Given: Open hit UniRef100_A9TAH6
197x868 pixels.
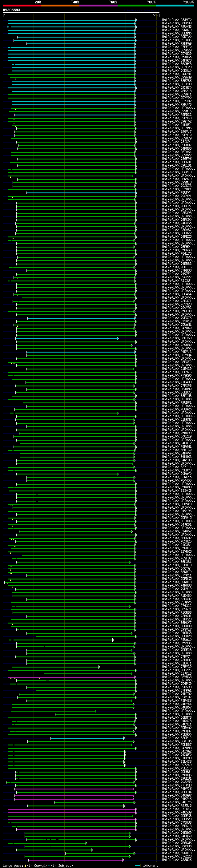Looking at the screenshot, I should (x=176, y=40).
